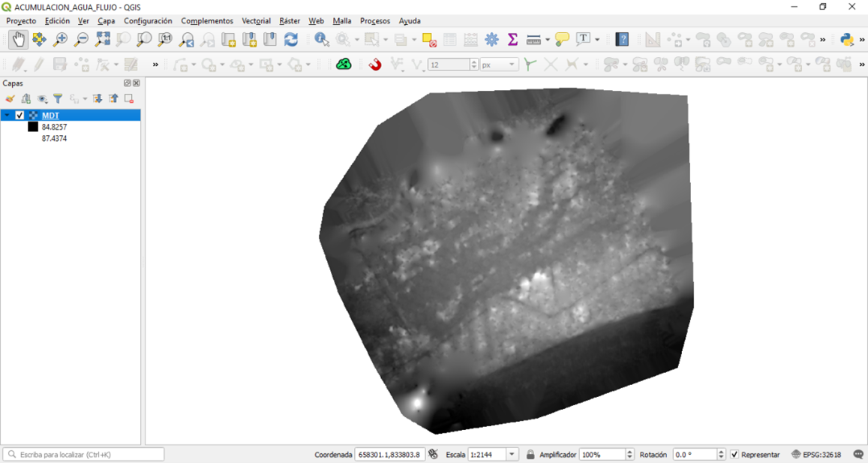
Task: Select the Pan Map hand tool
Action: point(18,39)
